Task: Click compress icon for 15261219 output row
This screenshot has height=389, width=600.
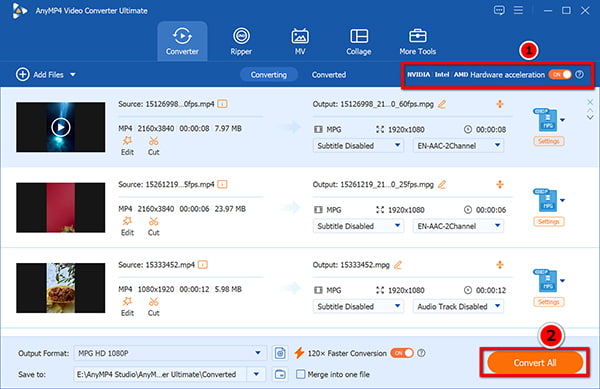Action: (500, 184)
